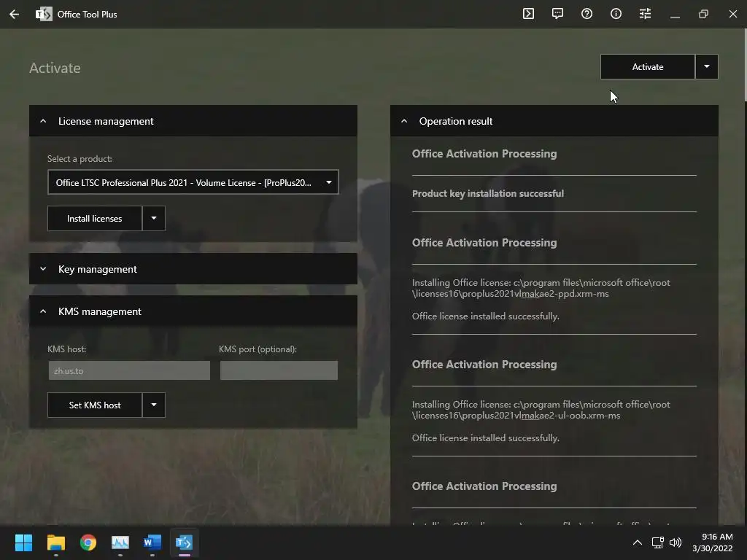Open the network status tray icon
Image resolution: width=747 pixels, height=560 pixels.
[x=658, y=542]
